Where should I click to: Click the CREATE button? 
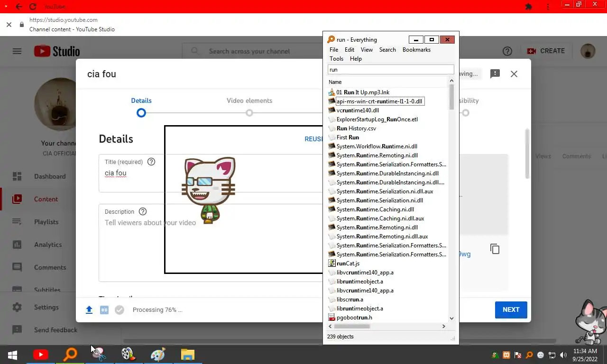tap(546, 51)
